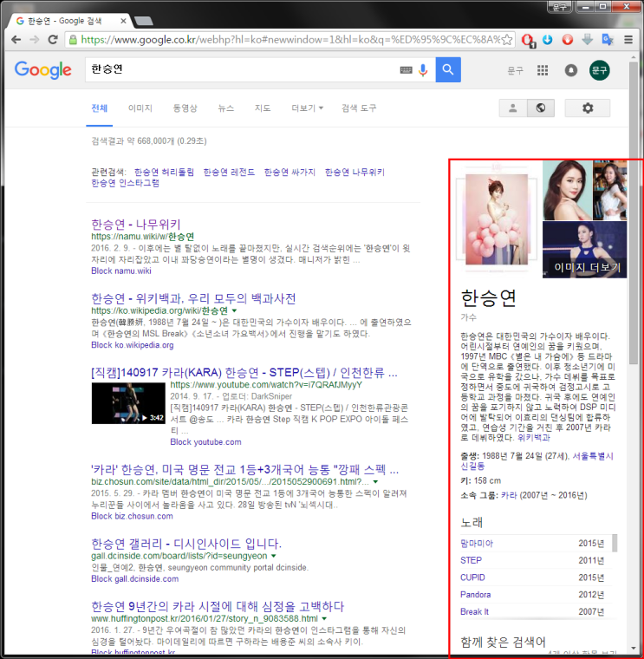Click related search 한승연 허리돌림
644x659 pixels.
[164, 172]
